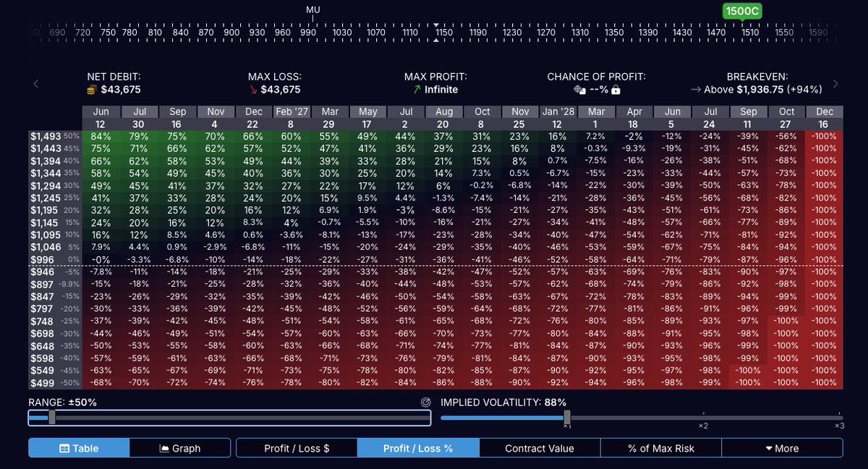Click the Range ±50% label
The width and height of the screenshot is (868, 469).
tap(63, 402)
